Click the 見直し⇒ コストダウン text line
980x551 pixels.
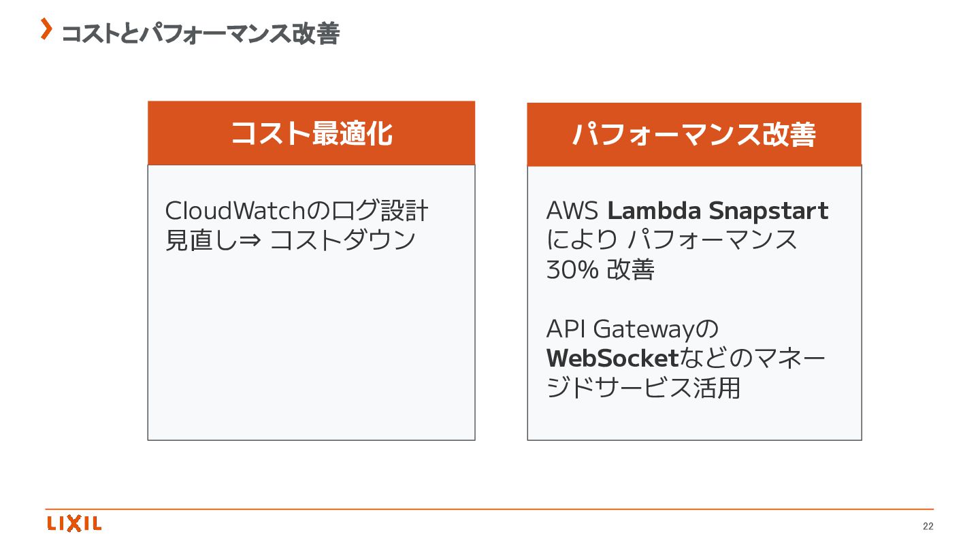290,240
